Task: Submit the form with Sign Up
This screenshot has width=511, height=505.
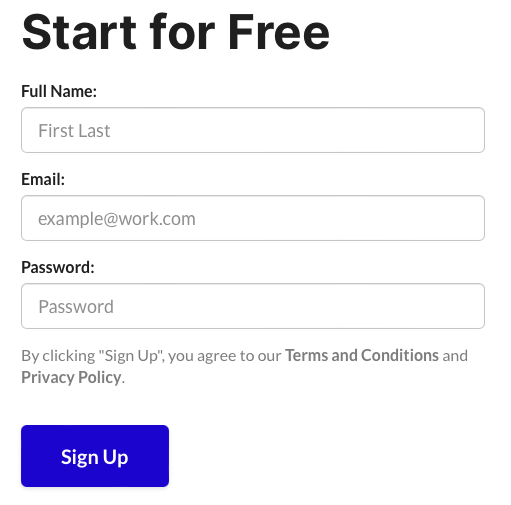Action: [95, 456]
